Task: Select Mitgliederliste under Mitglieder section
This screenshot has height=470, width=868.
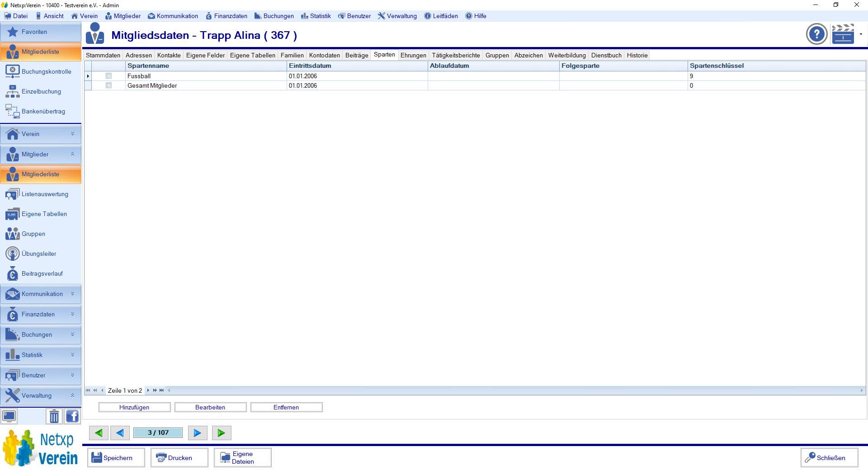Action: 41,174
